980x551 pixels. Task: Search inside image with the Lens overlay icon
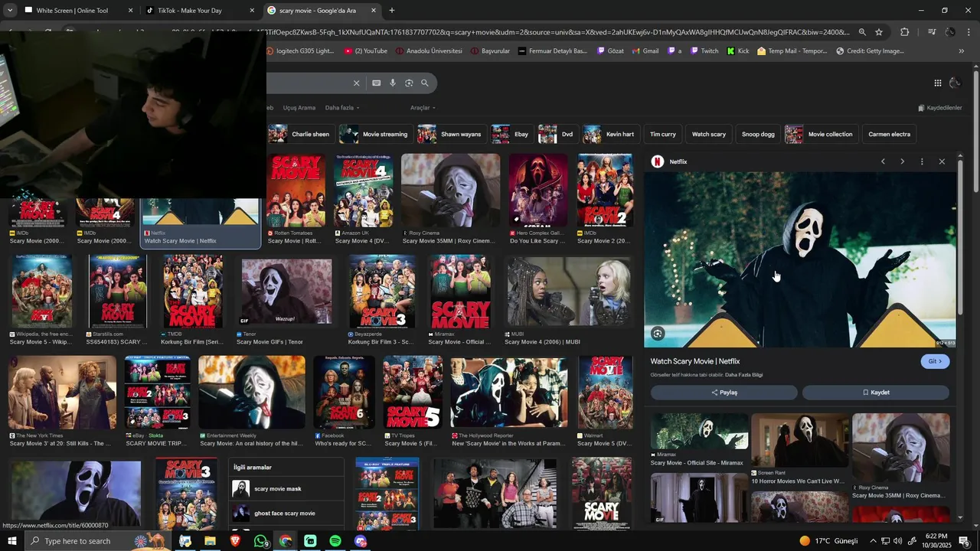click(x=658, y=333)
